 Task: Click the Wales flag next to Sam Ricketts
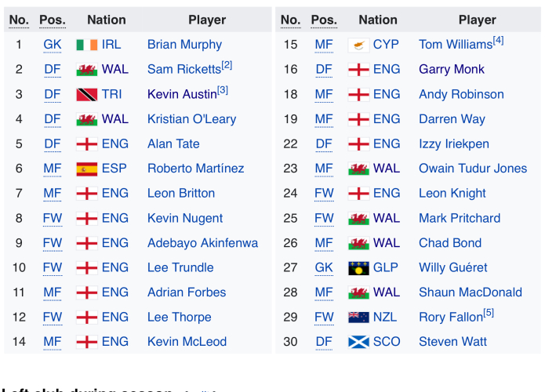tap(86, 70)
